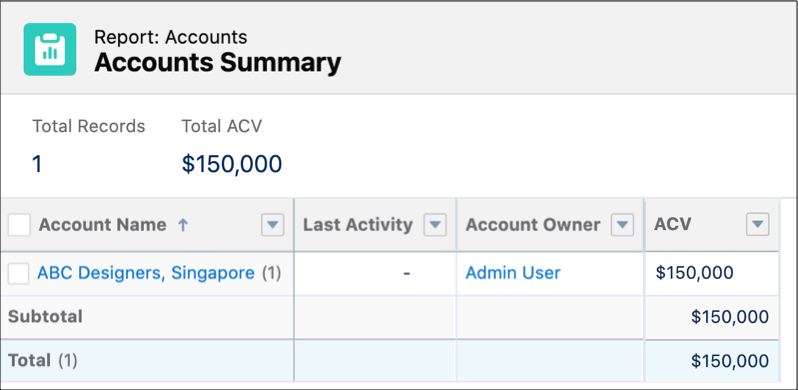Click the Total Records value 1
Image resolution: width=798 pixels, height=390 pixels.
37,164
